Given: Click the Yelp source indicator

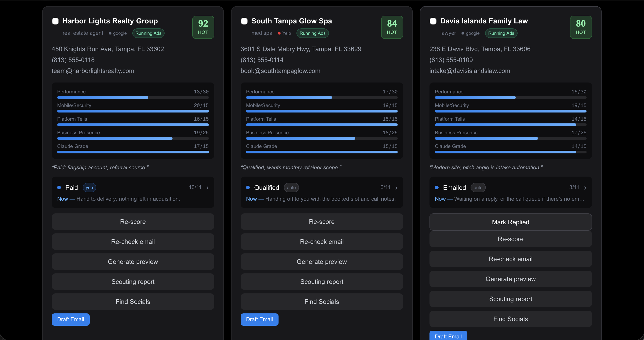Looking at the screenshot, I should 284,33.
